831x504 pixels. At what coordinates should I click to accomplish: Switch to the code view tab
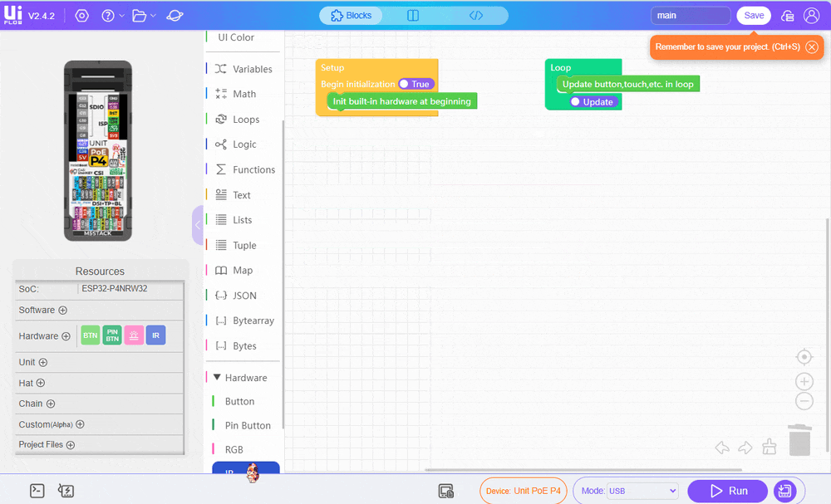[476, 16]
